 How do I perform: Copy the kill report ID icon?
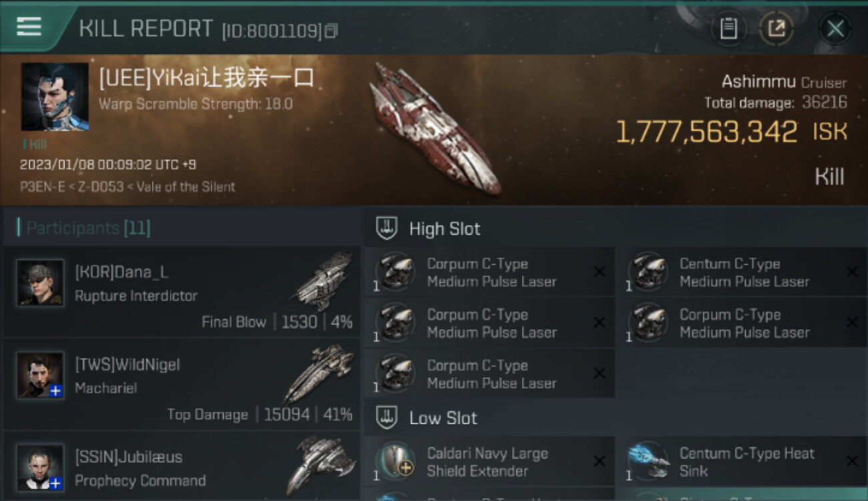click(x=331, y=31)
